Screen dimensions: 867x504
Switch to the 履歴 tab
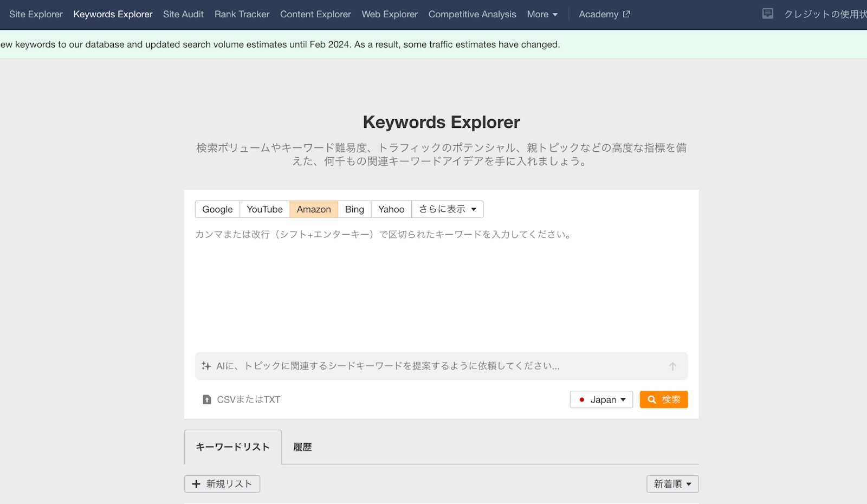coord(302,447)
